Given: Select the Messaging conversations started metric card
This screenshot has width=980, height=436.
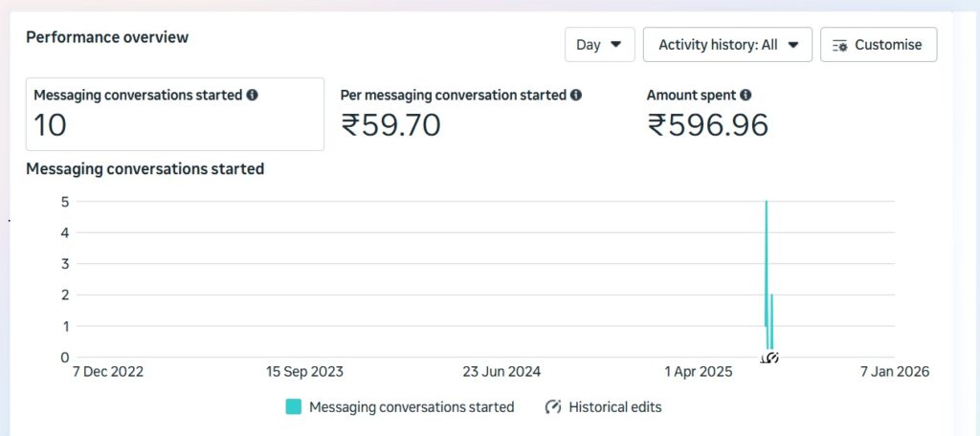Looking at the screenshot, I should 174,114.
